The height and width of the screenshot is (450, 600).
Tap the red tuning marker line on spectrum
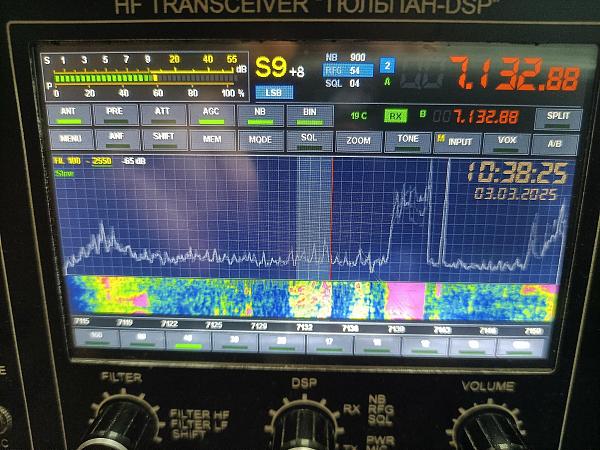pyautogui.click(x=331, y=218)
